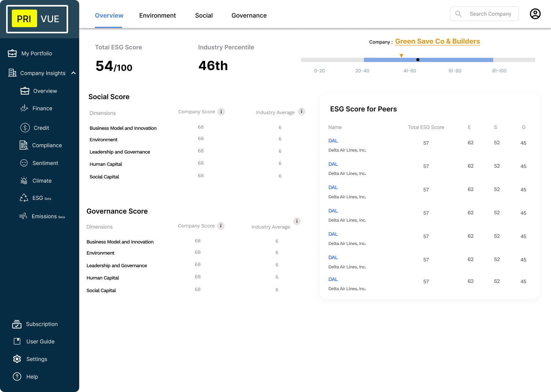Click the Emissions wind icon
551x392 pixels.
(x=23, y=216)
